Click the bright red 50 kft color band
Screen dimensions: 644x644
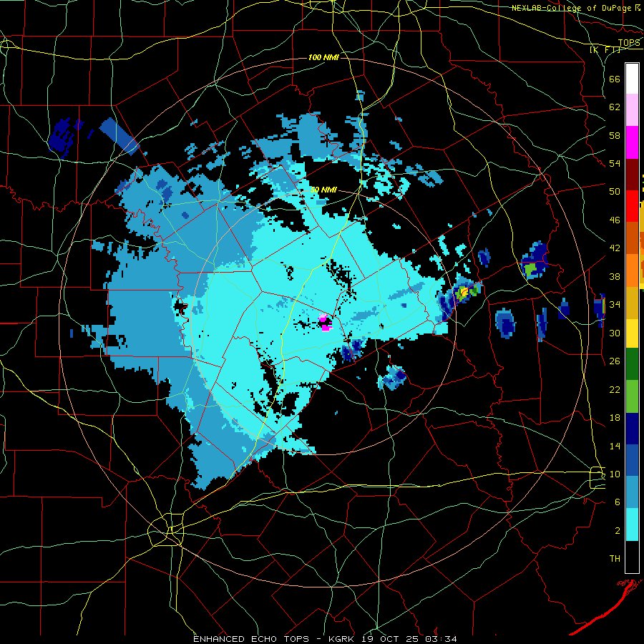click(632, 206)
